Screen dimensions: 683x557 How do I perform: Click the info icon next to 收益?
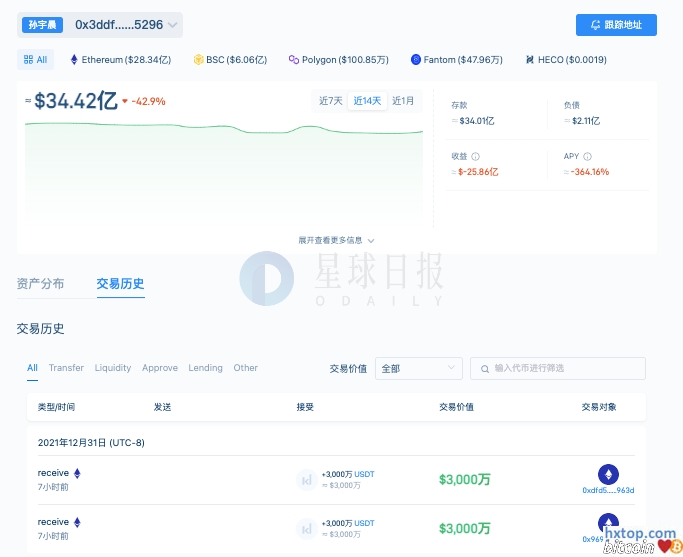click(x=475, y=156)
